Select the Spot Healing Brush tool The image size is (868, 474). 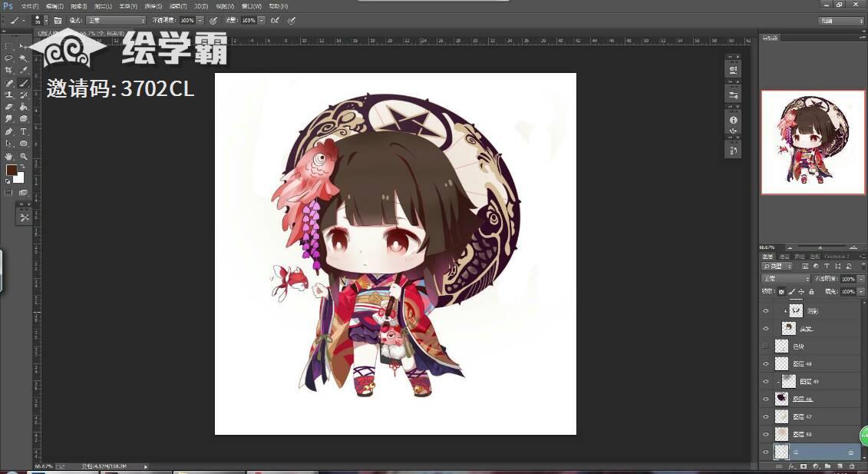tap(9, 83)
